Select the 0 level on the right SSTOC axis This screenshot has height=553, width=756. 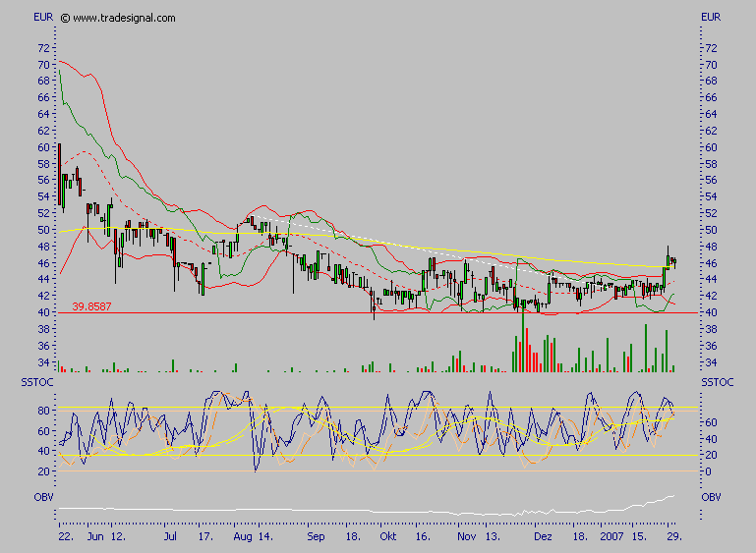[x=708, y=471]
